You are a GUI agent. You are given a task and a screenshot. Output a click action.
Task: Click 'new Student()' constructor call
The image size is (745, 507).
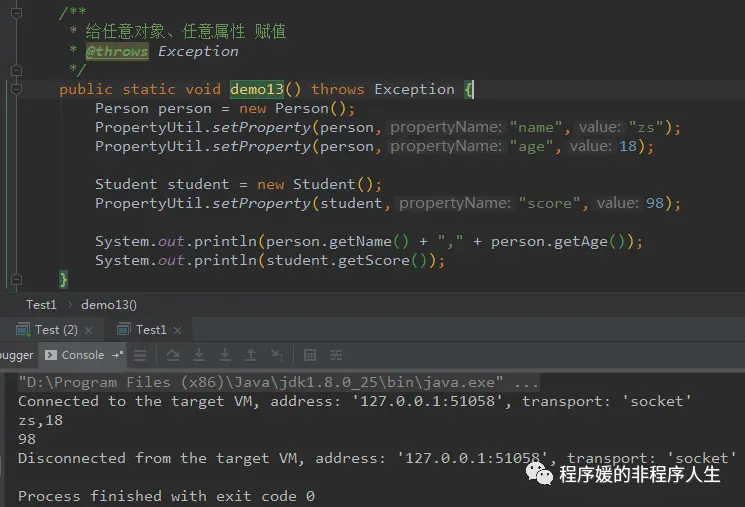315,184
